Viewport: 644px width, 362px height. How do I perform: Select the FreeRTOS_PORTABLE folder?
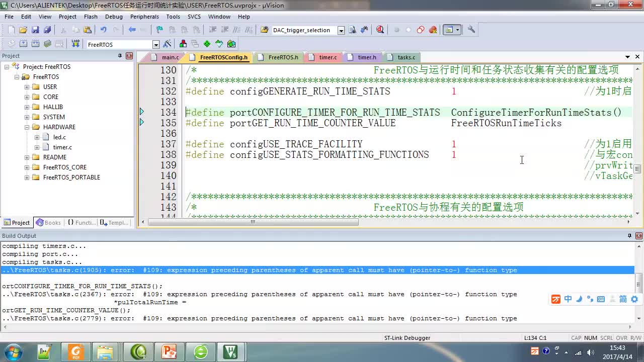point(71,177)
